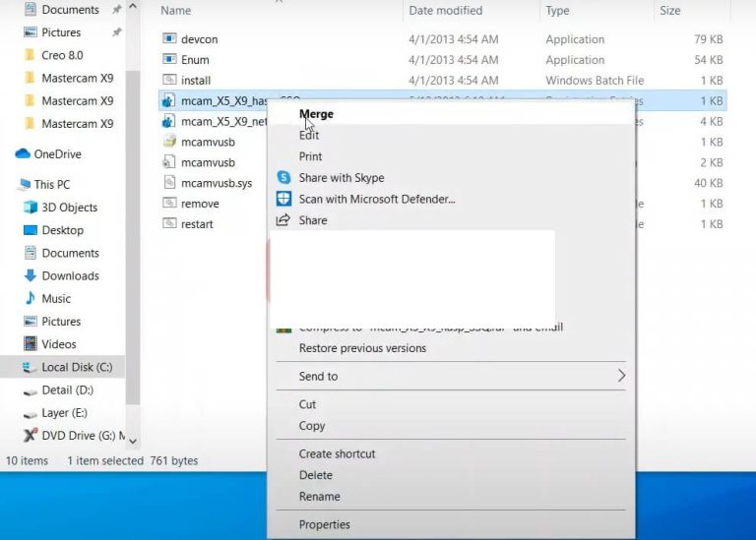Choose Merge from the context menu
The image size is (756, 540).
[316, 114]
